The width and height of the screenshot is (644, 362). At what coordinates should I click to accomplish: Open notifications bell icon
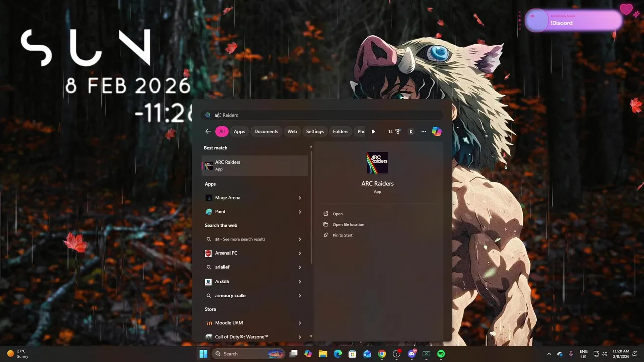coord(636,354)
